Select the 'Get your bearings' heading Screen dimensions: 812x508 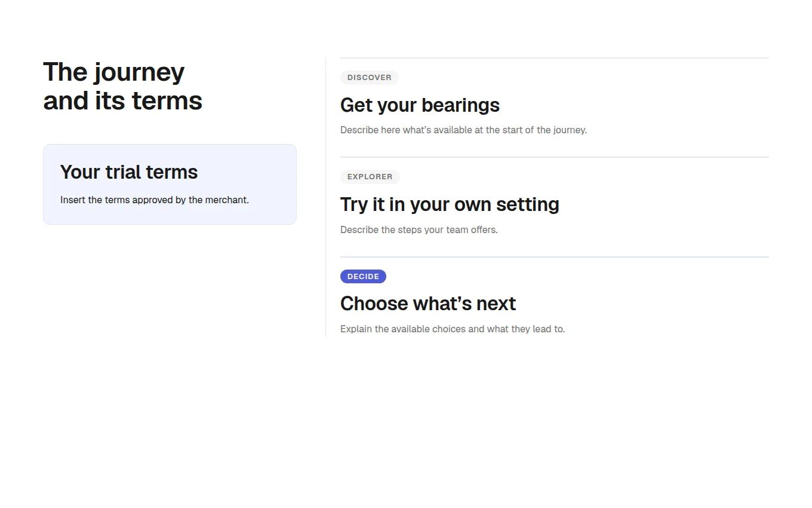pos(420,105)
